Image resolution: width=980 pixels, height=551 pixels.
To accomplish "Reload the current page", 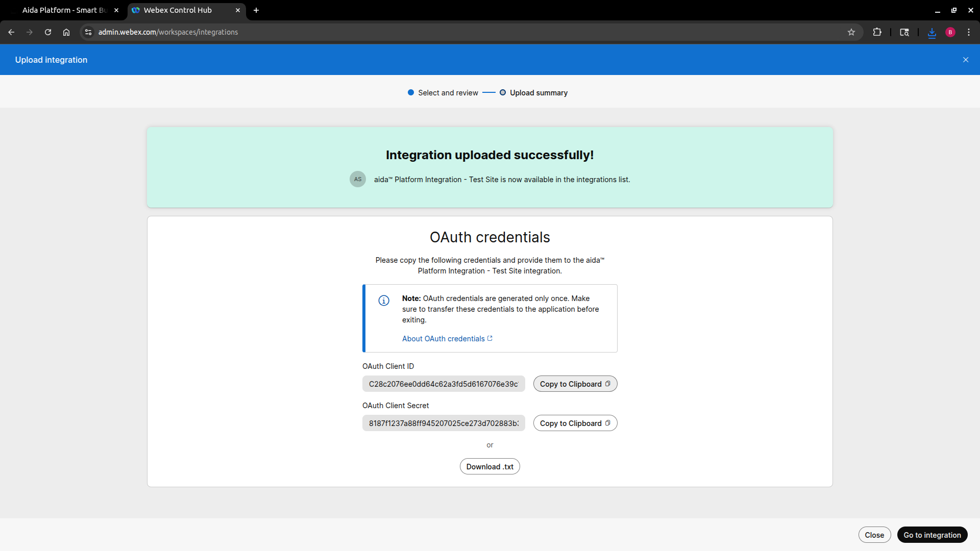I will (x=47, y=32).
